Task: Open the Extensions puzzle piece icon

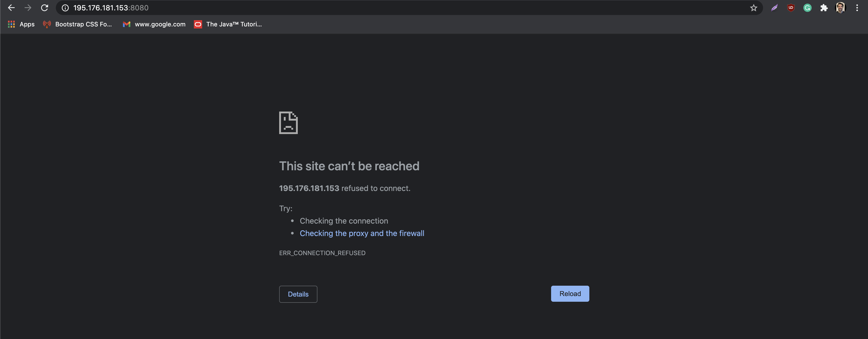Action: 824,8
